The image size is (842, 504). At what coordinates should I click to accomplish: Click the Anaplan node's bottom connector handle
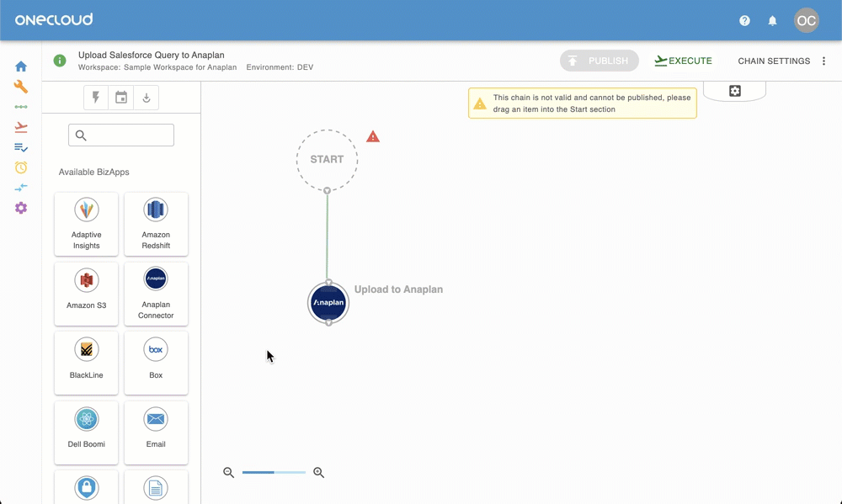click(x=329, y=322)
